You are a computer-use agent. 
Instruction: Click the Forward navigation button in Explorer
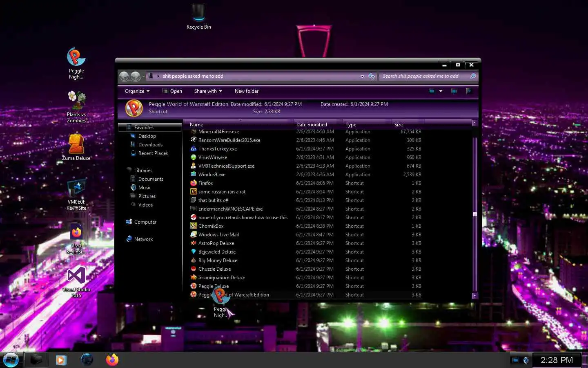pyautogui.click(x=136, y=76)
